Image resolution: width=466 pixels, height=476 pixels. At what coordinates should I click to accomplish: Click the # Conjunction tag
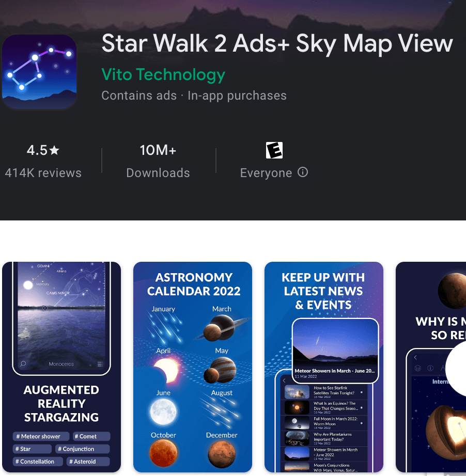tap(82, 449)
